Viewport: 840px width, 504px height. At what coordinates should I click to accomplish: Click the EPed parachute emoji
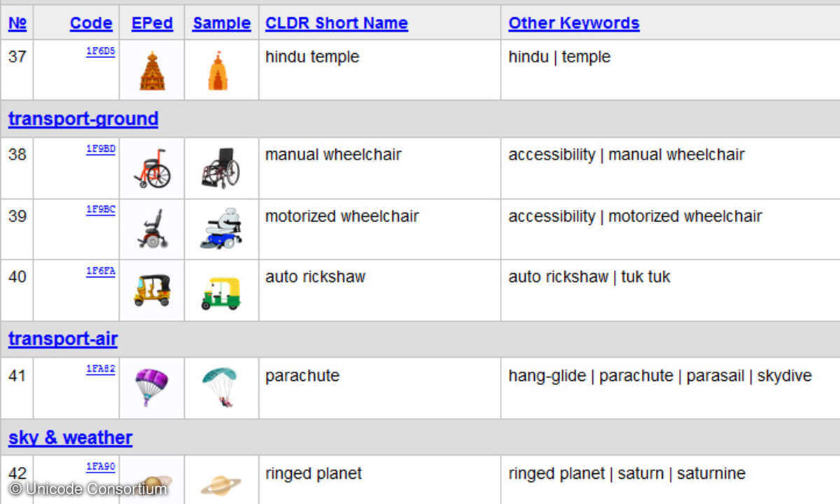pos(152,387)
